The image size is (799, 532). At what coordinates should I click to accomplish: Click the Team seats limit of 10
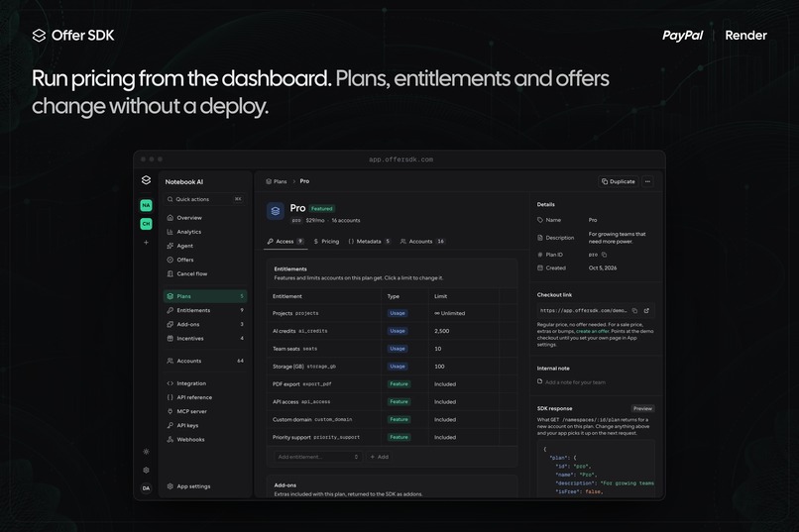[438, 349]
